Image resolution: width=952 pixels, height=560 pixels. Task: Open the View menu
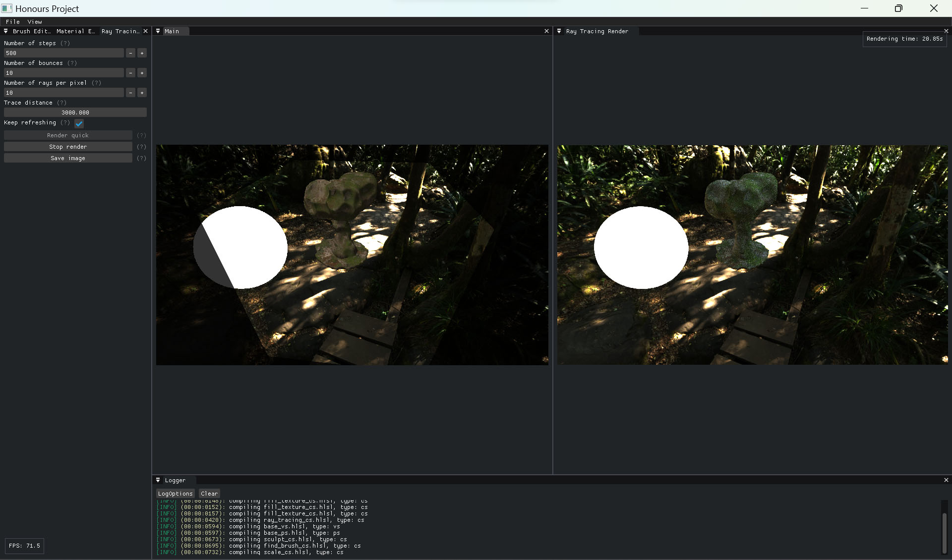tap(35, 22)
